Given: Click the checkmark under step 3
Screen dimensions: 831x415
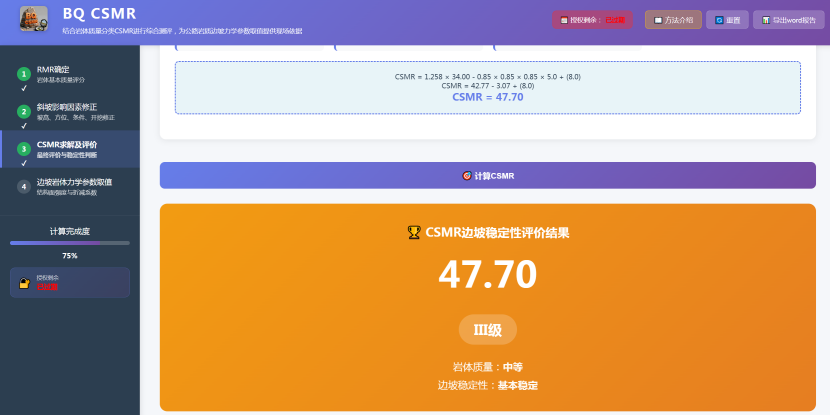Looking at the screenshot, I should point(23,163).
